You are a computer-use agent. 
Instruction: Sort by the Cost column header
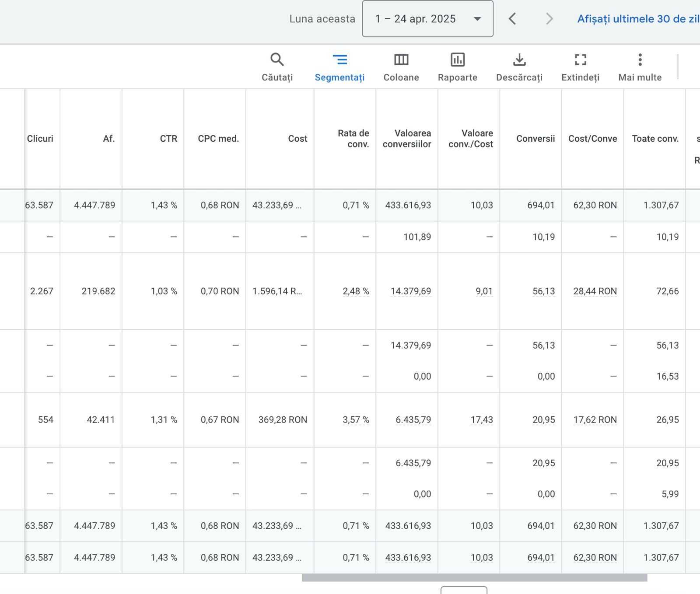(x=297, y=139)
